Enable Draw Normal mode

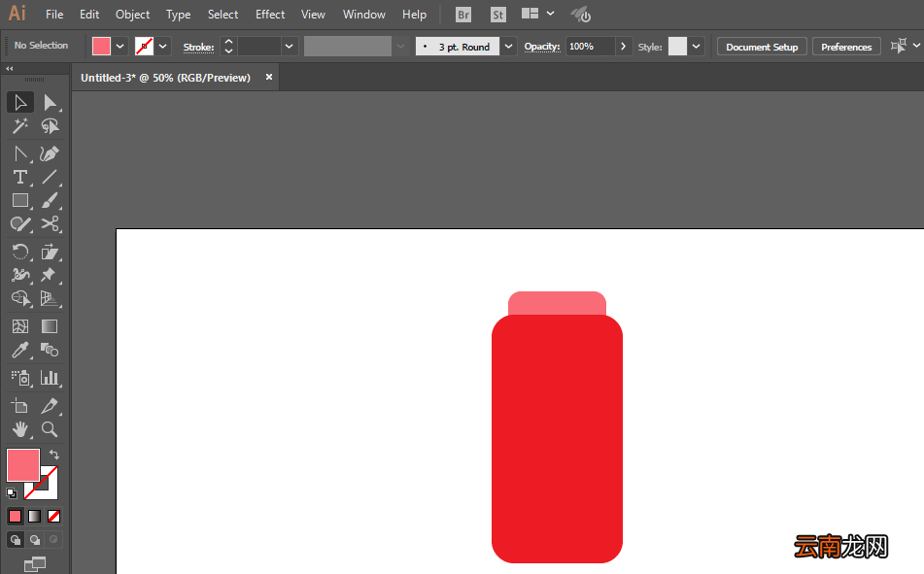point(16,539)
